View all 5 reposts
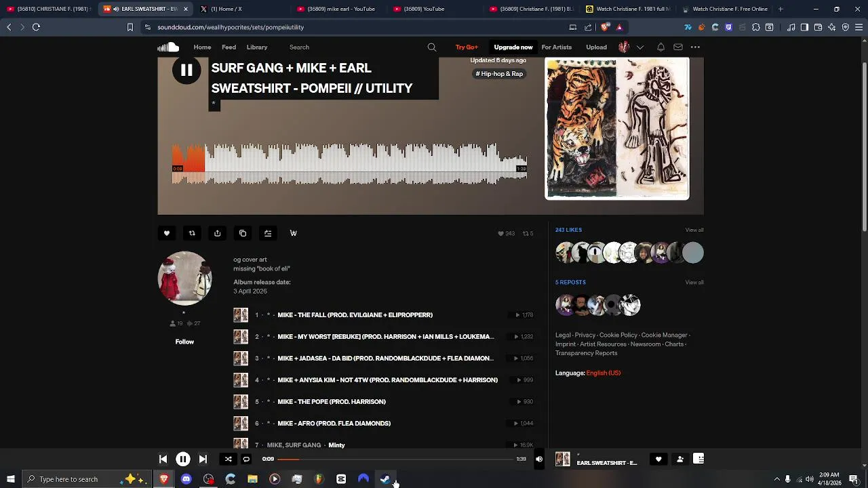This screenshot has height=488, width=868. (694, 282)
